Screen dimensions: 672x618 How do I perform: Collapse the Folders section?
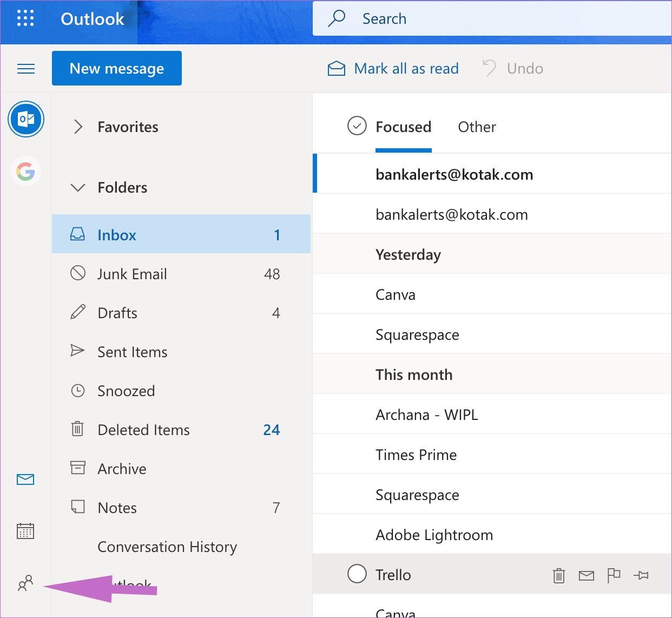click(x=78, y=187)
